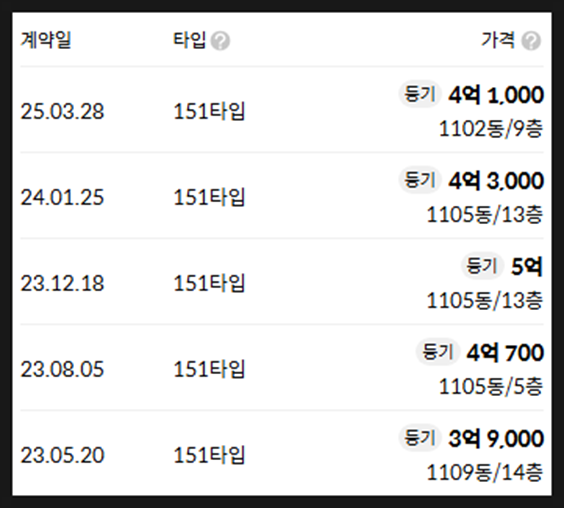This screenshot has height=508, width=564.
Task: Select the 계약일 column header
Action: [x=46, y=40]
